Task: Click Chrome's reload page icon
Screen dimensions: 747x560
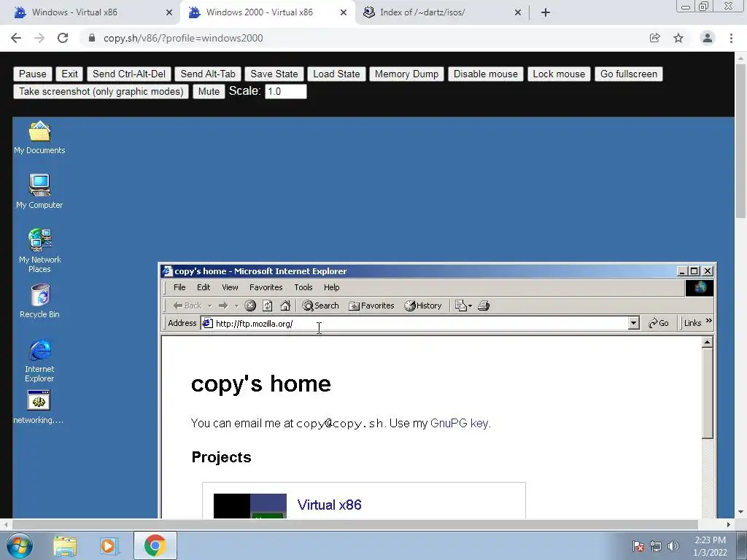Action: click(x=63, y=38)
